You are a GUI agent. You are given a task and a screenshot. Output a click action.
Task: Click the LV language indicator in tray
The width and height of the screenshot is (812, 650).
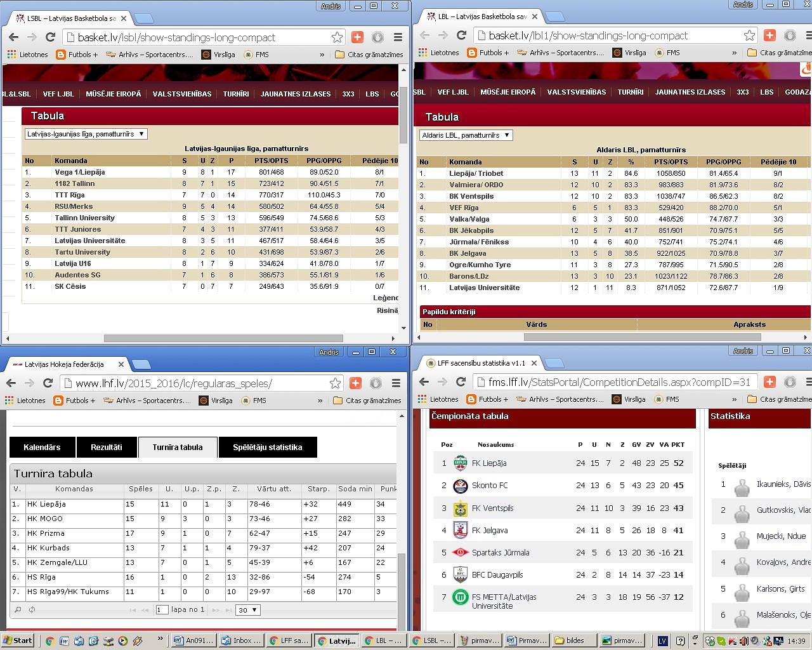point(662,641)
